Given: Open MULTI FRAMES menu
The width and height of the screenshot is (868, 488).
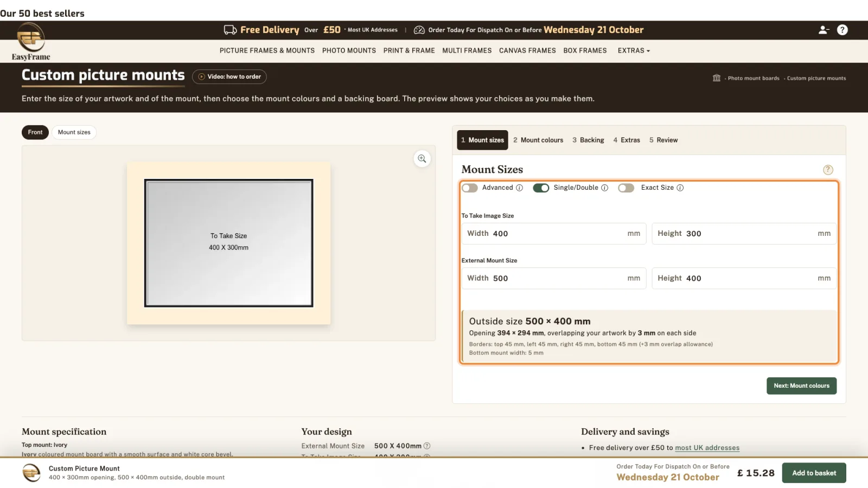Looking at the screenshot, I should click(x=467, y=50).
